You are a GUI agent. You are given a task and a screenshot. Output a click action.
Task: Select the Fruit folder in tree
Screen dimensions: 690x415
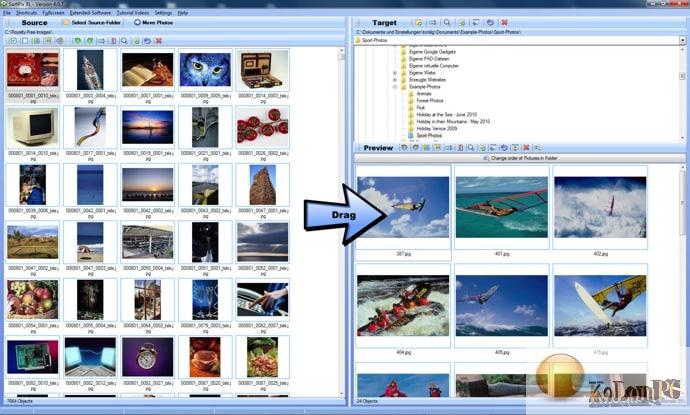[x=420, y=107]
